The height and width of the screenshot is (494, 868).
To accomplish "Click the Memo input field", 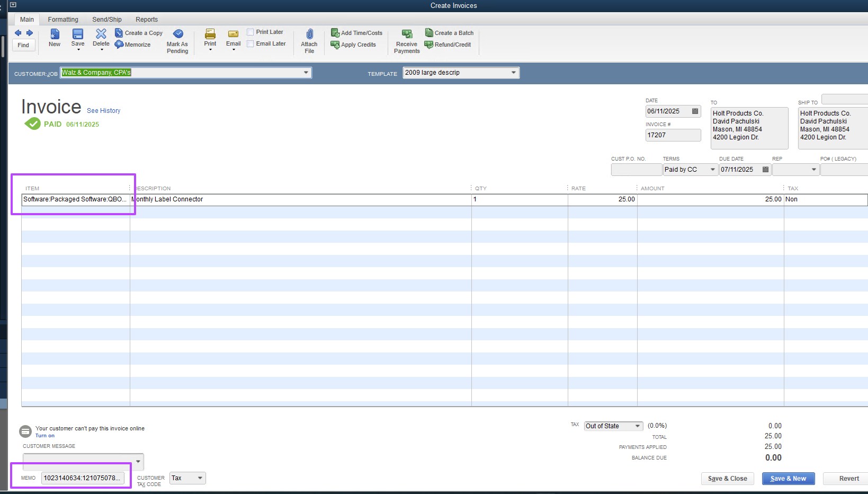I will (82, 478).
